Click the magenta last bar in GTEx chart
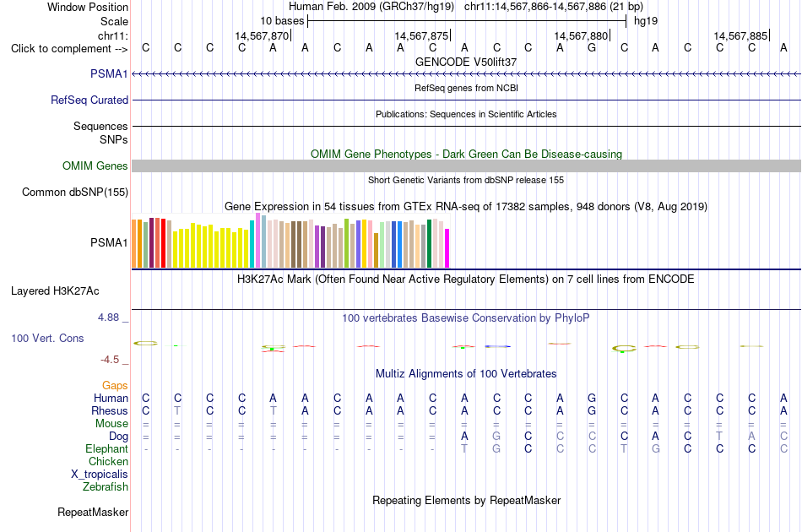Image resolution: width=802 pixels, height=532 pixels. [447, 248]
